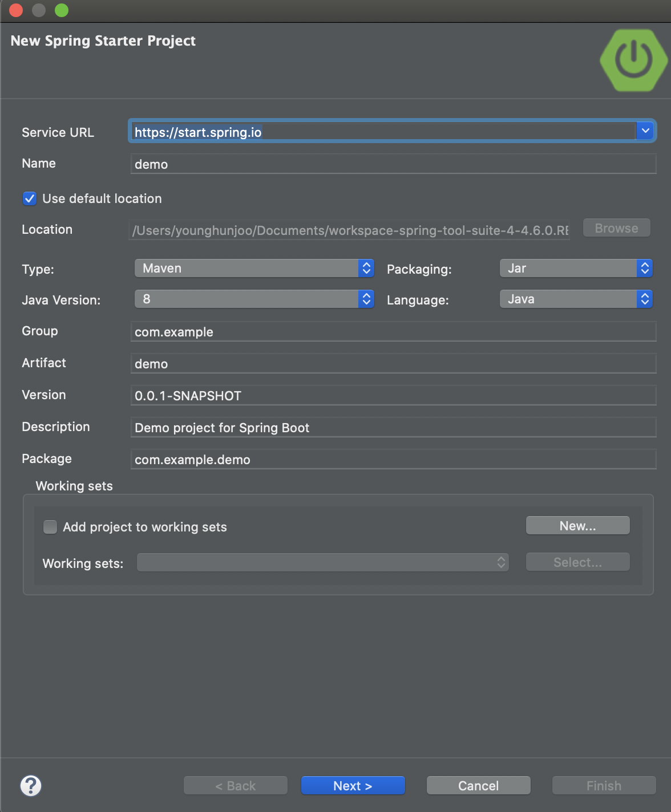The height and width of the screenshot is (812, 671).
Task: Click the greyed-out Finish button
Action: pyautogui.click(x=604, y=786)
